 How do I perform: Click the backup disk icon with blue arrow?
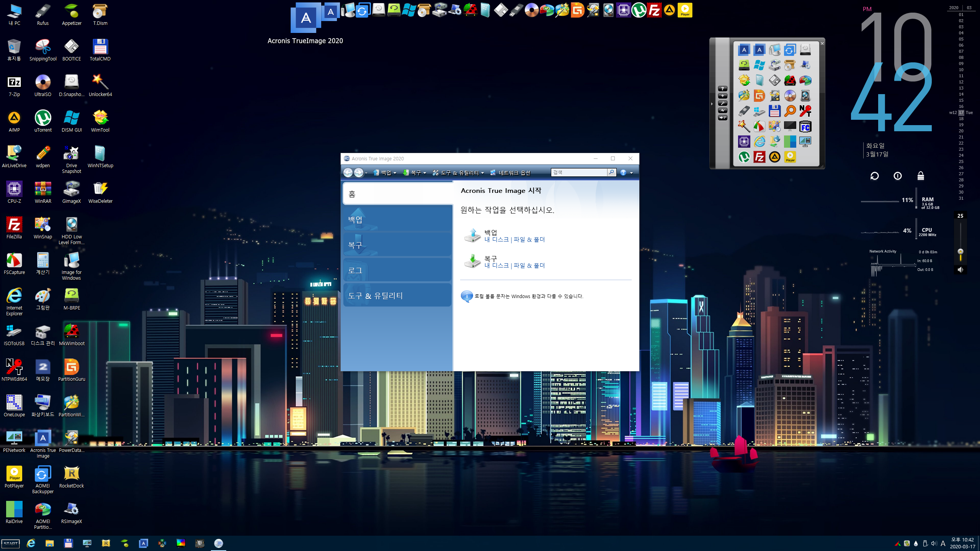(472, 235)
